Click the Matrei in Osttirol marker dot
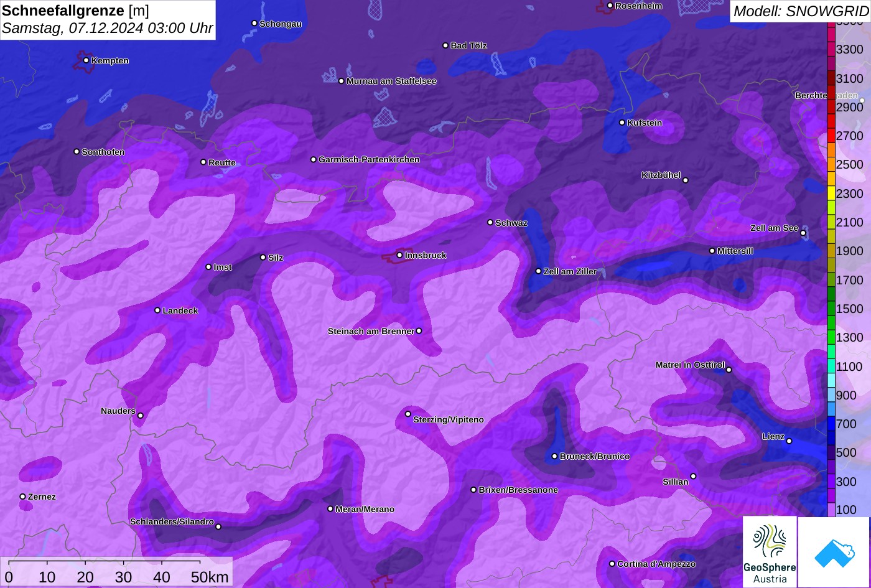Screen dimensions: 871x588 point(729,370)
